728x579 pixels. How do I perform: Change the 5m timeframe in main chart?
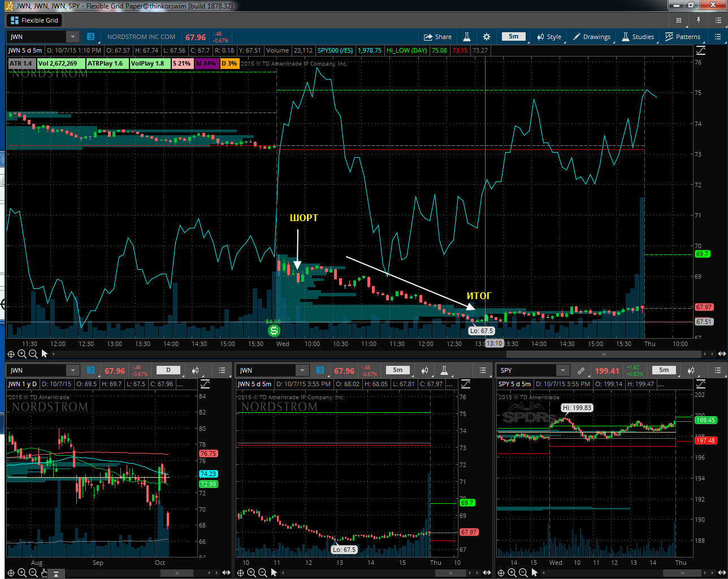tap(514, 36)
